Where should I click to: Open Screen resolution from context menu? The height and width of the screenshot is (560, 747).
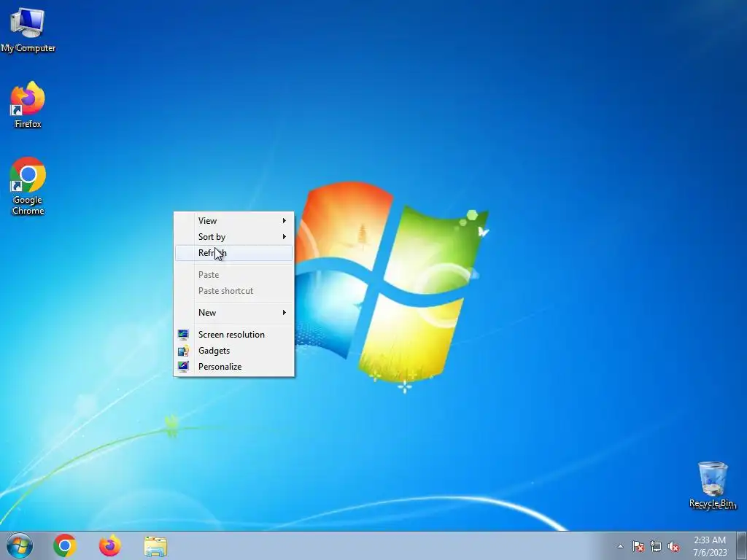click(x=234, y=334)
